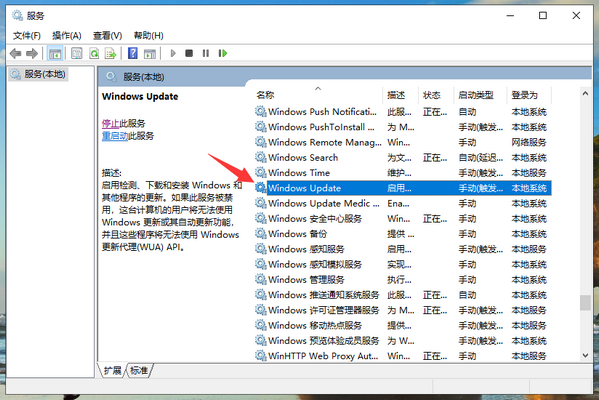Select the highlighted Windows Update row
599x400 pixels.
tap(403, 188)
